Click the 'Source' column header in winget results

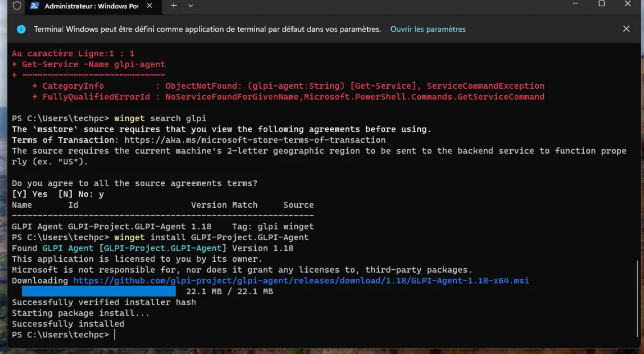[x=298, y=204]
